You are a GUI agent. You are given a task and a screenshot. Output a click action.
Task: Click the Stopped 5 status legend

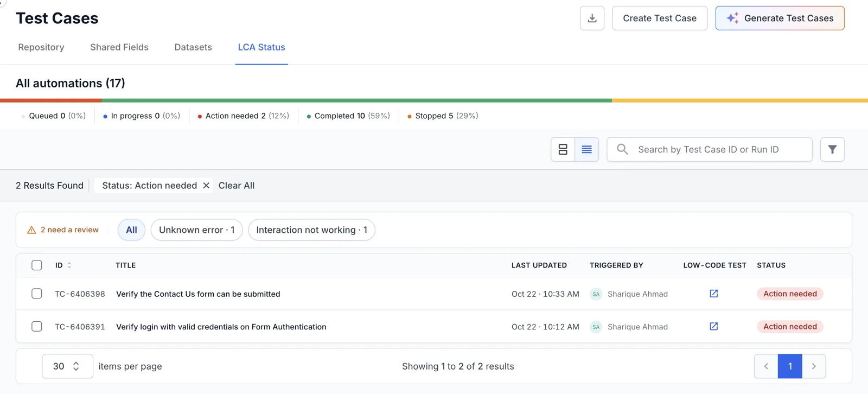(x=443, y=116)
